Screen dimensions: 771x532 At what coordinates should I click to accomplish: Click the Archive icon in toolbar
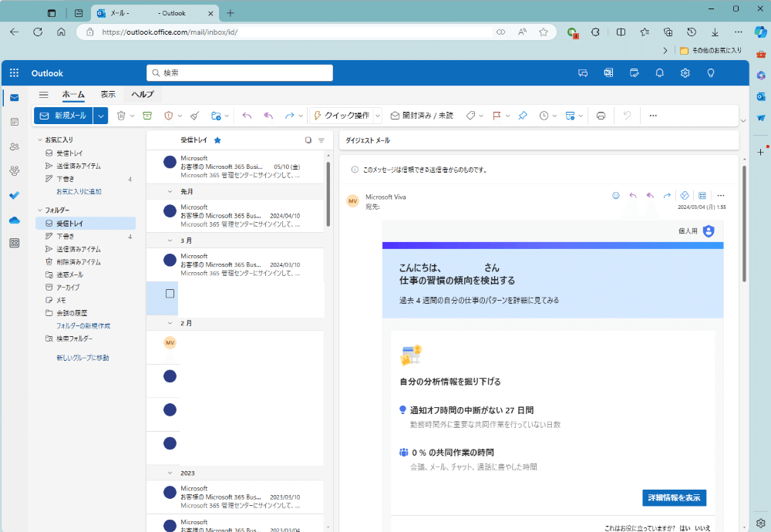147,116
